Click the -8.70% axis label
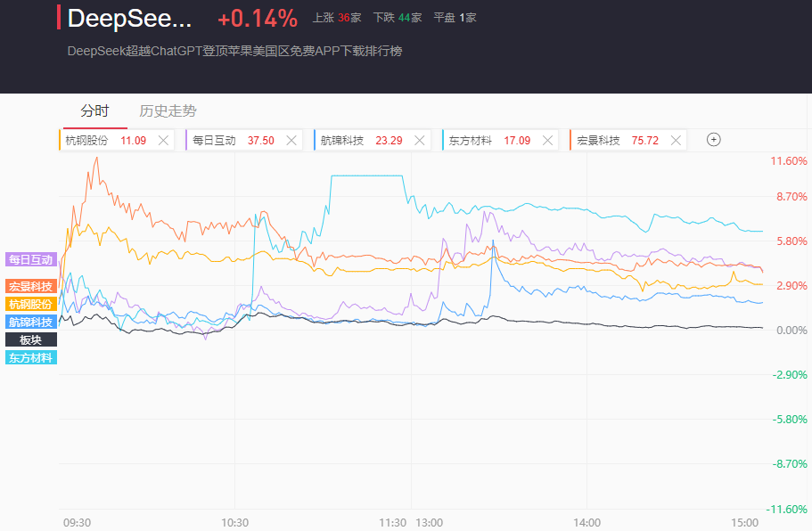812x531 pixels. click(790, 463)
